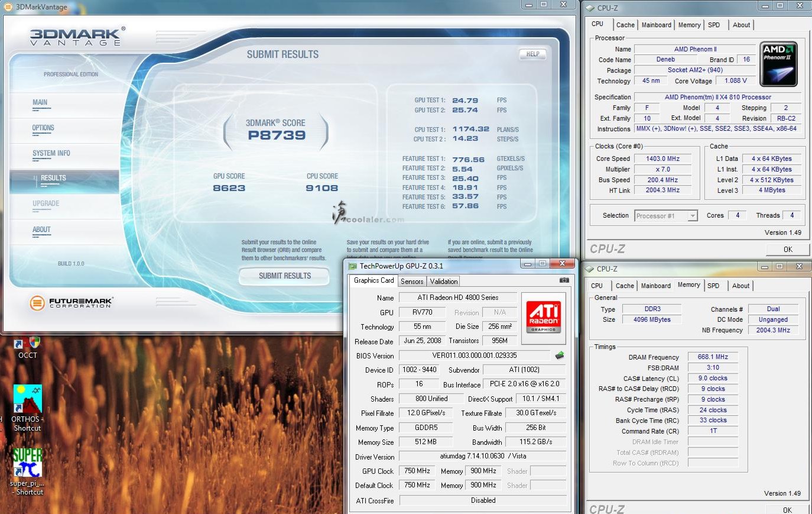Click the GPU score value 8623
Screen dimensions: 812x514
(229, 188)
